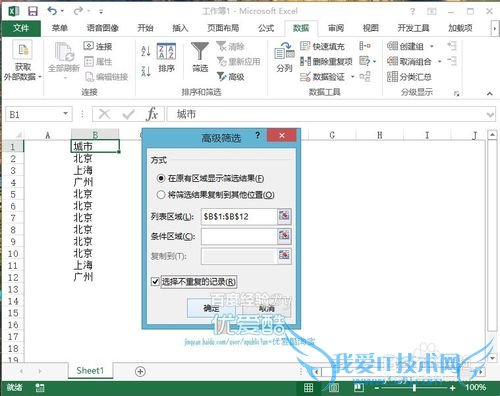The width and height of the screenshot is (500, 396).
Task: Open Customize Quick Access Toolbar dropdown
Action: [x=101, y=12]
